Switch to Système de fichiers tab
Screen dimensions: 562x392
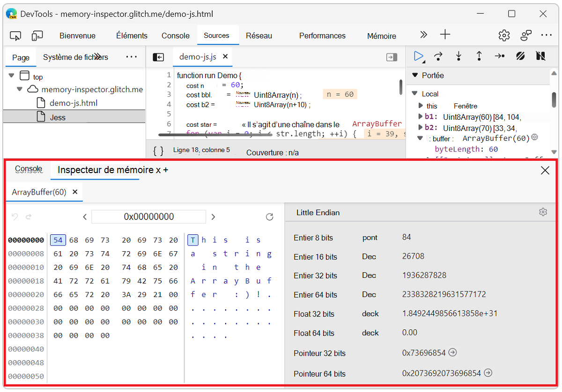[x=75, y=57]
